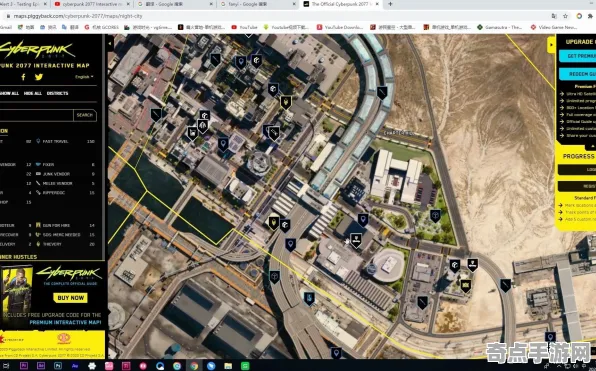Click the yellow-highlighted marker near the highway

pyautogui.click(x=274, y=223)
